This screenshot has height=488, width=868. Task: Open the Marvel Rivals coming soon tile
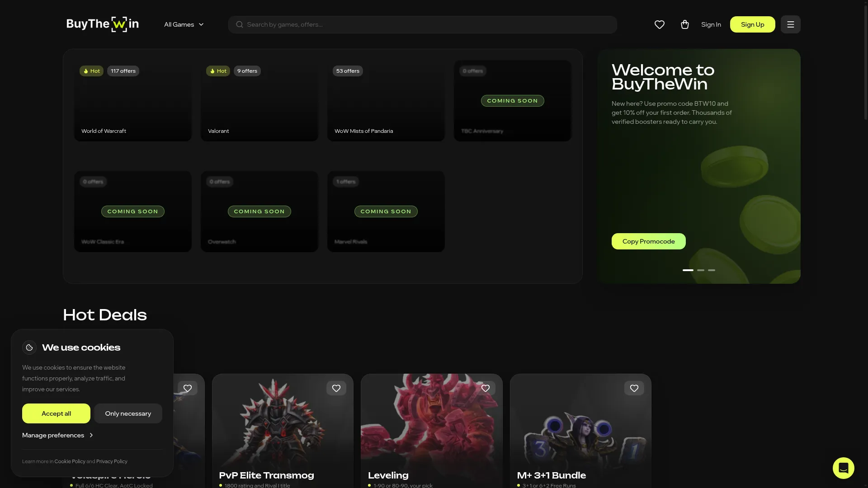(x=386, y=211)
